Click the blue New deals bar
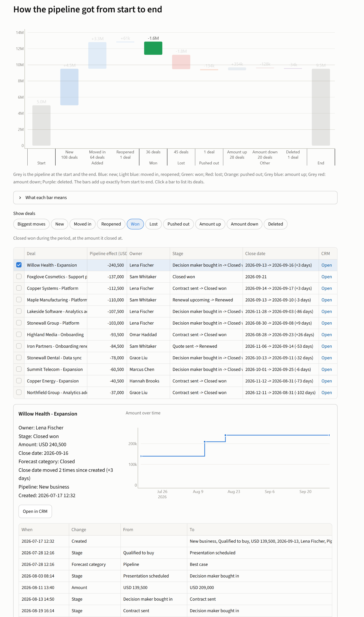This screenshot has width=364, height=617. point(69,87)
